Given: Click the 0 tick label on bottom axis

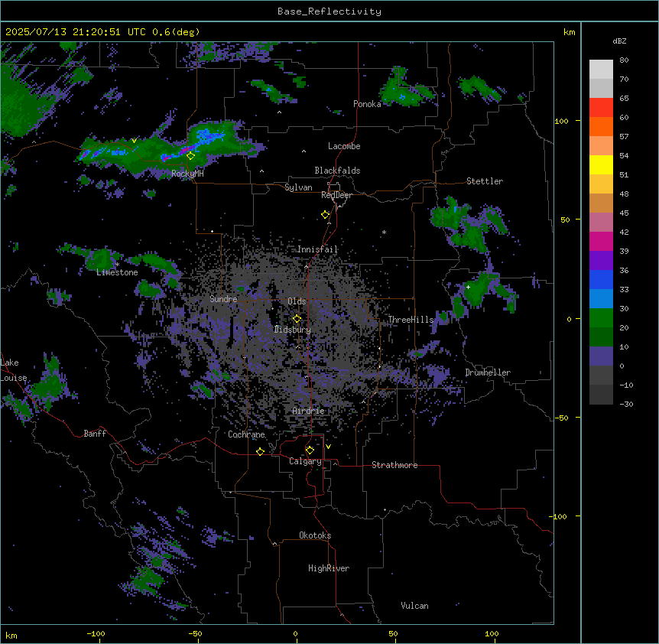Looking at the screenshot, I should coord(295,633).
